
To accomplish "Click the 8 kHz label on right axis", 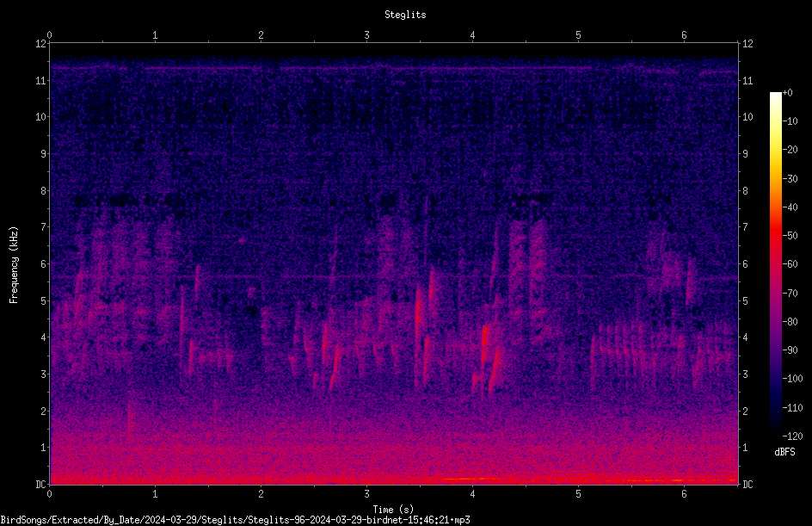I will pyautogui.click(x=745, y=191).
